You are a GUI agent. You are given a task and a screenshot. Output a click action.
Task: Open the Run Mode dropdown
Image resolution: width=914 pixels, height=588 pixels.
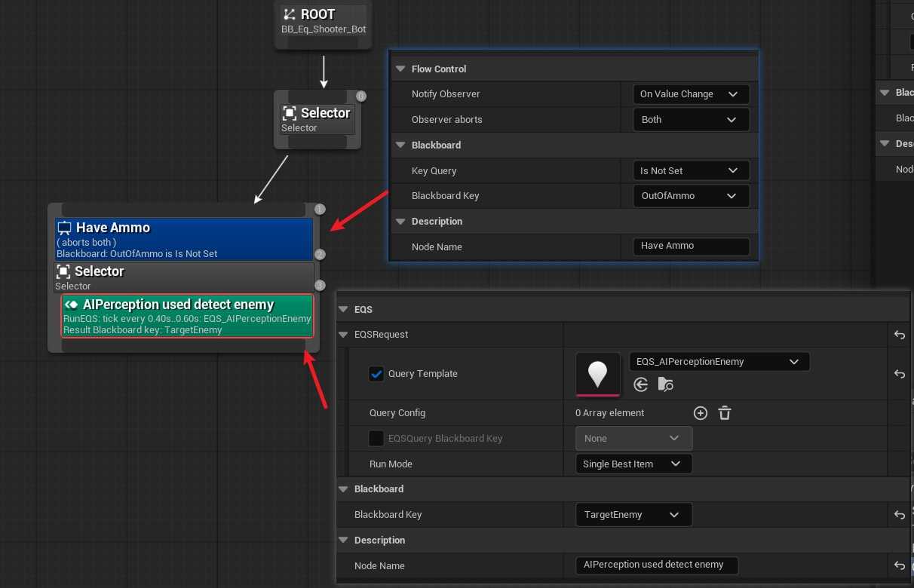click(x=632, y=464)
